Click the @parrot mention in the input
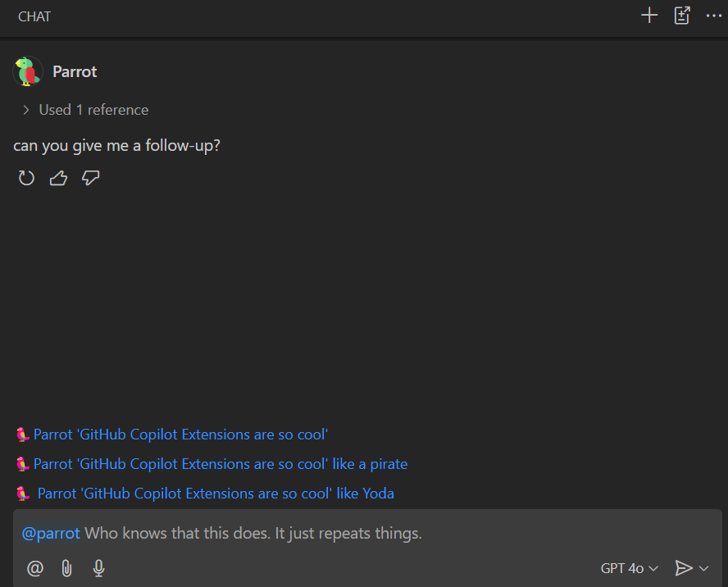Viewport: 728px width, 587px height. [51, 534]
